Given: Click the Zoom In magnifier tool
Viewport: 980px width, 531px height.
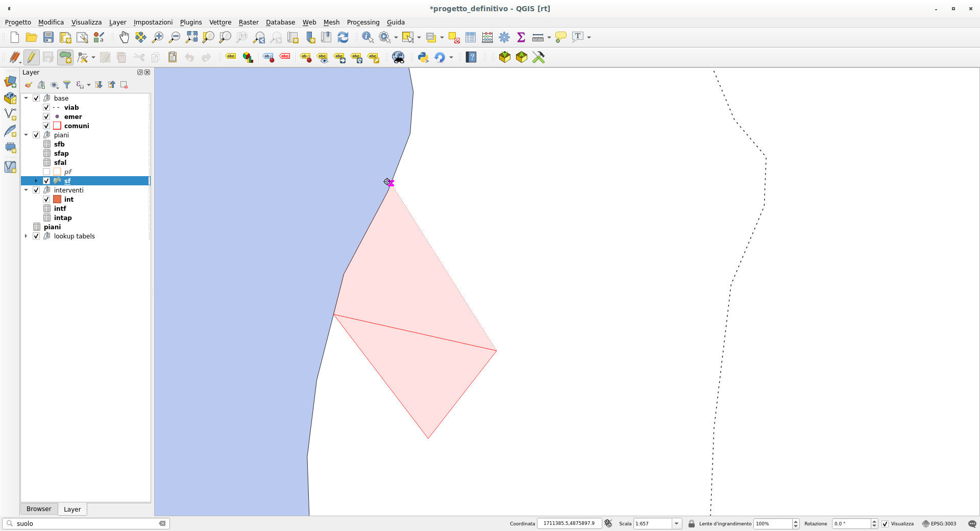Looking at the screenshot, I should tap(158, 37).
